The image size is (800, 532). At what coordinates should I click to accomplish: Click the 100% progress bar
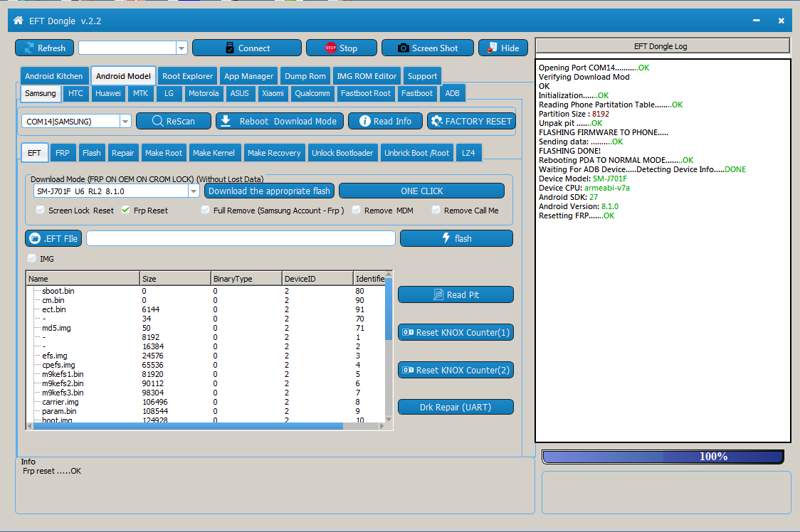[662, 457]
